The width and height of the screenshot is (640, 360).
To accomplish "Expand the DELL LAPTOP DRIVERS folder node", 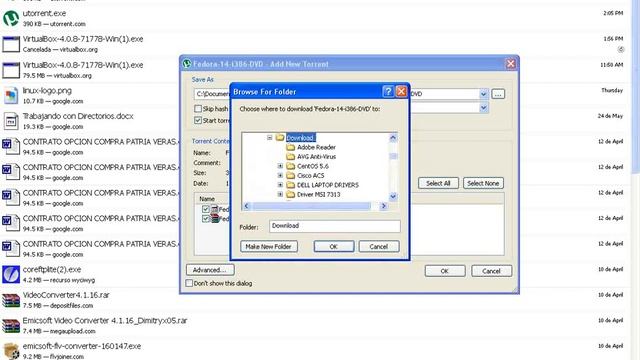I will (x=280, y=184).
